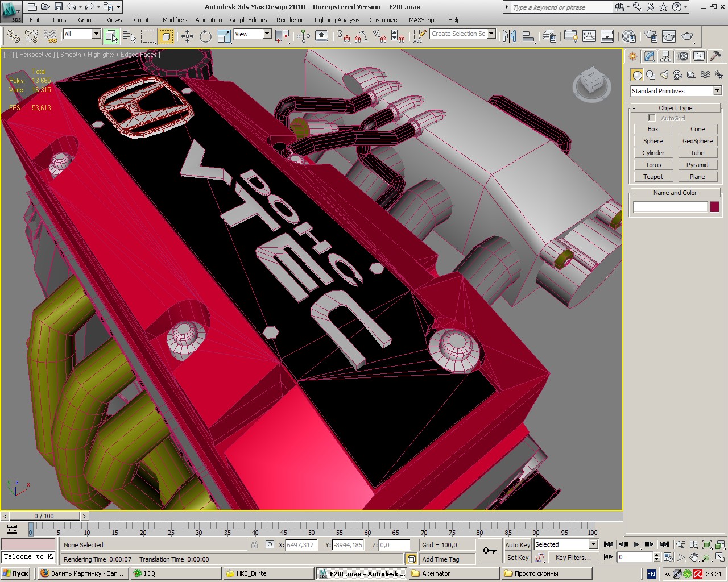
Task: Open Edit Named Selection Sets
Action: click(419, 36)
